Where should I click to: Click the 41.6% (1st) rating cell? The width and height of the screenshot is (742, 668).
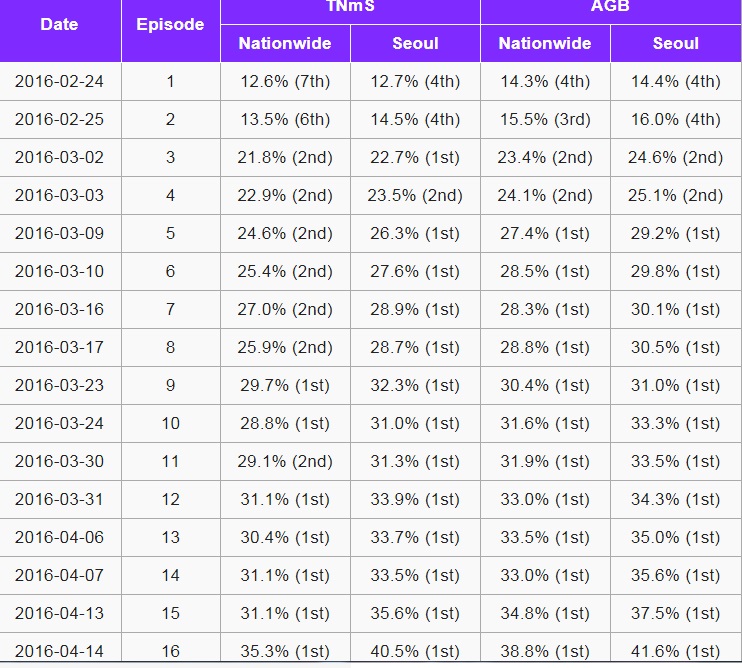coord(675,650)
